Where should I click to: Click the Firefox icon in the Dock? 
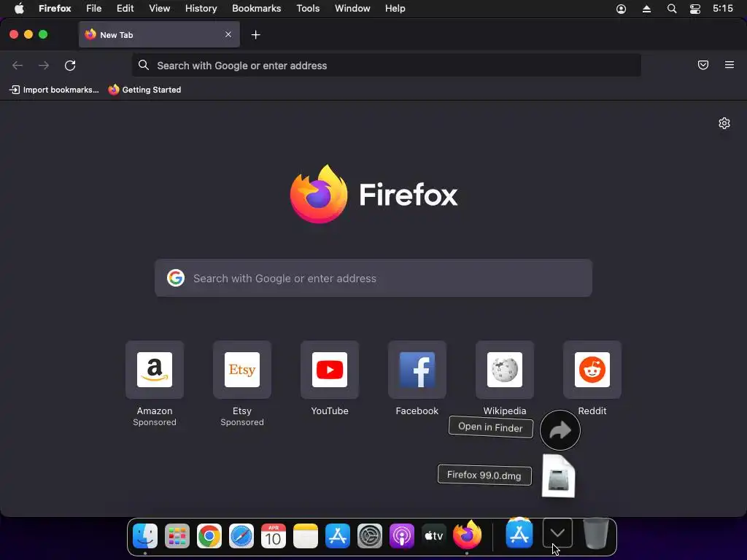click(x=467, y=534)
